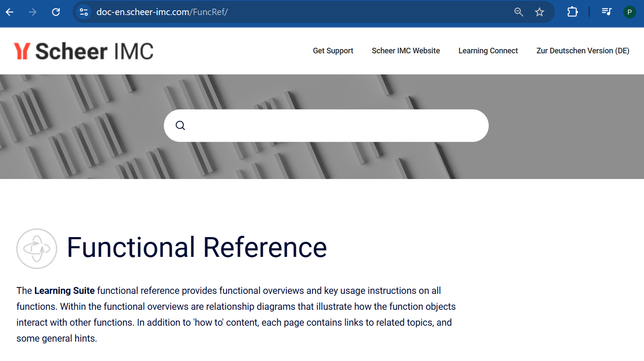Click the zoom-out magnifier in the address bar
The width and height of the screenshot is (644, 361).
pos(518,12)
